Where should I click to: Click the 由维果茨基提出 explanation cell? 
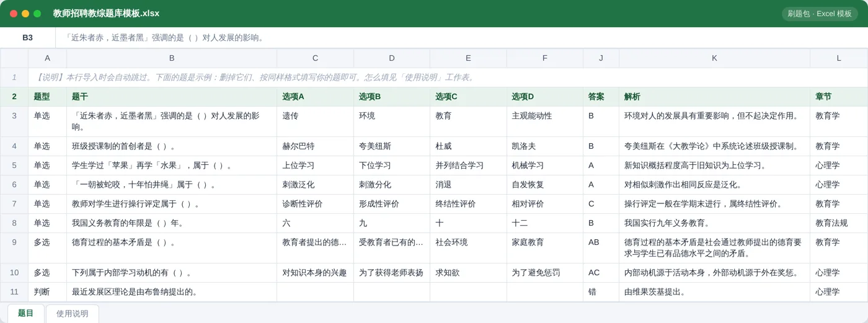pos(714,292)
